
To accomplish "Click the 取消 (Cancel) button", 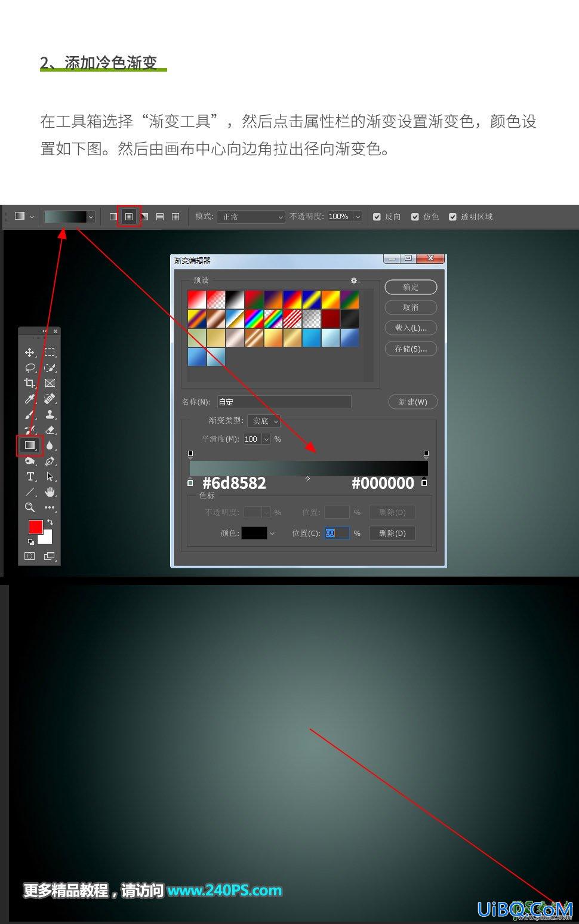I will pos(411,307).
